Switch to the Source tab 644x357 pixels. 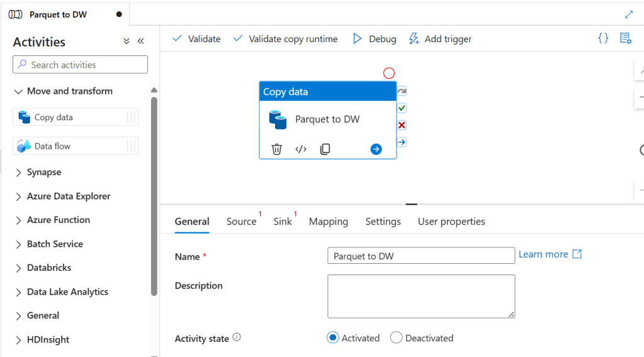coord(241,222)
